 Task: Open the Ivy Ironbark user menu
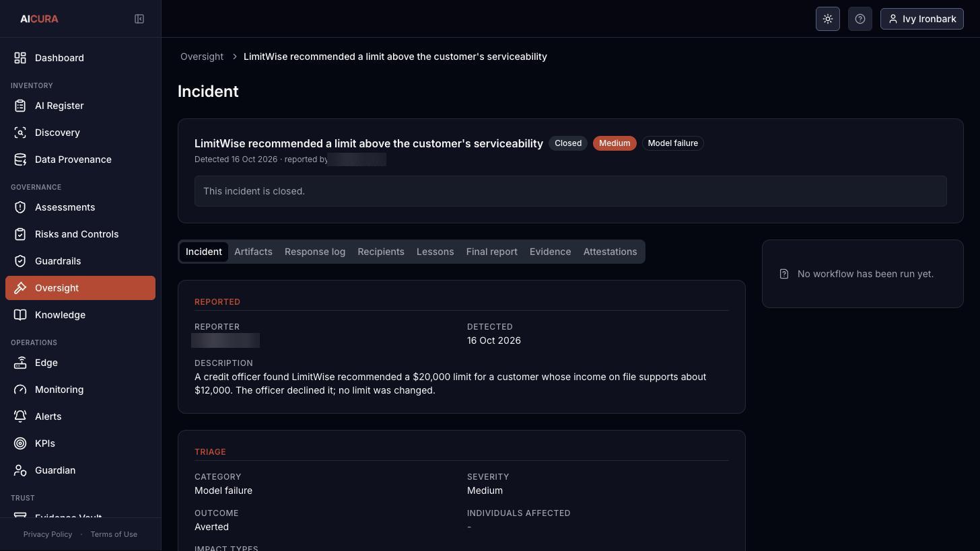pos(922,19)
